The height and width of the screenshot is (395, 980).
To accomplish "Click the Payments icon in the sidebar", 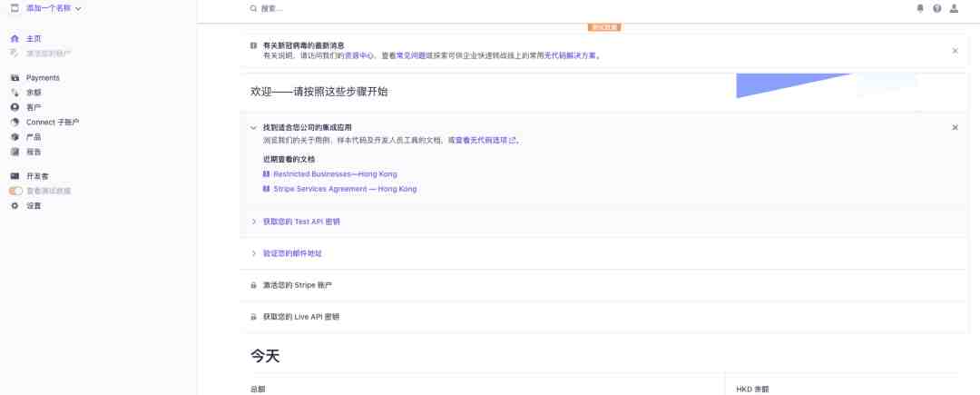I will click(15, 77).
